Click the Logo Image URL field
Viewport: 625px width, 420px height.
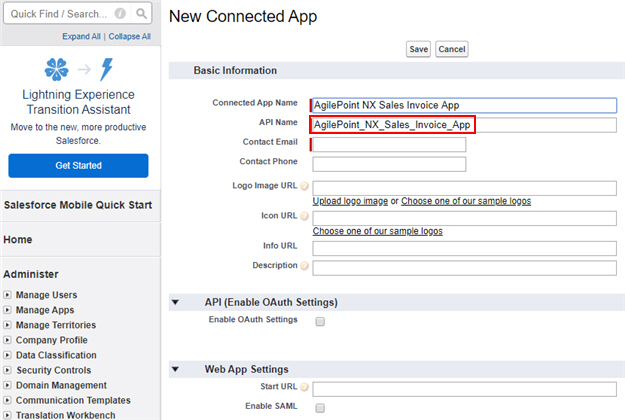click(464, 188)
